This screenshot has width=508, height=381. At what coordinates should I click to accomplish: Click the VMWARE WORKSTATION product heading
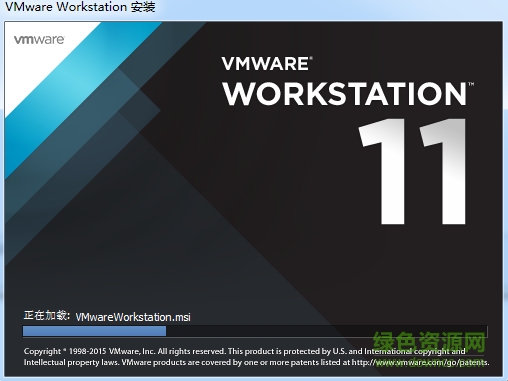point(348,81)
